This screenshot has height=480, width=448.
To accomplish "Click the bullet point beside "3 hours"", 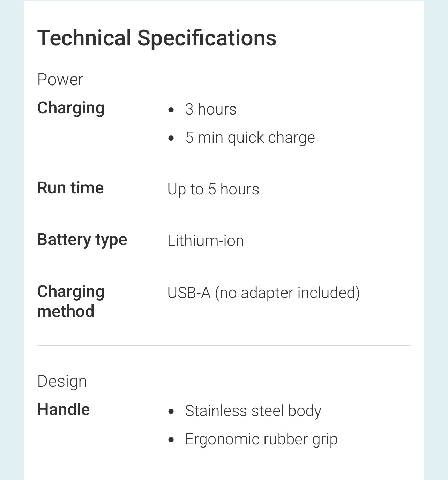I will pyautogui.click(x=171, y=110).
